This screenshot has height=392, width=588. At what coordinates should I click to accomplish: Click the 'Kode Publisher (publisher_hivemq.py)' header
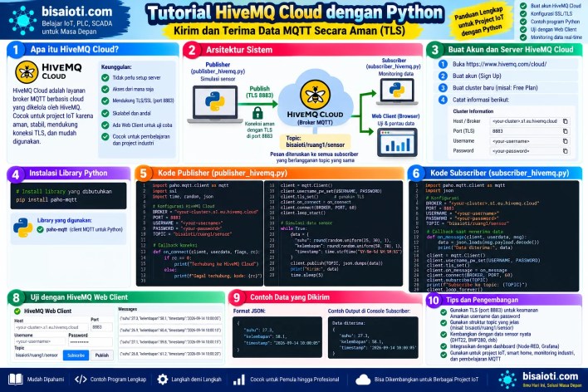coord(270,173)
